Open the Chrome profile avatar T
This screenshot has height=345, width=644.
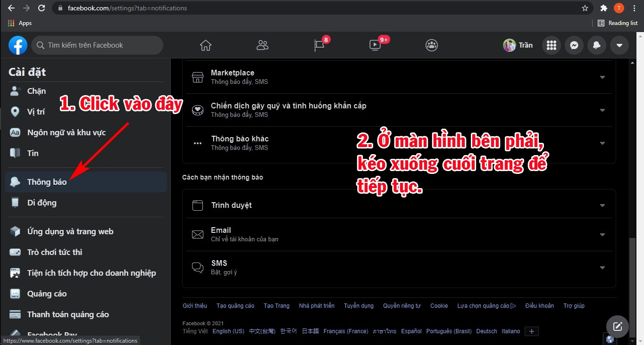point(619,8)
